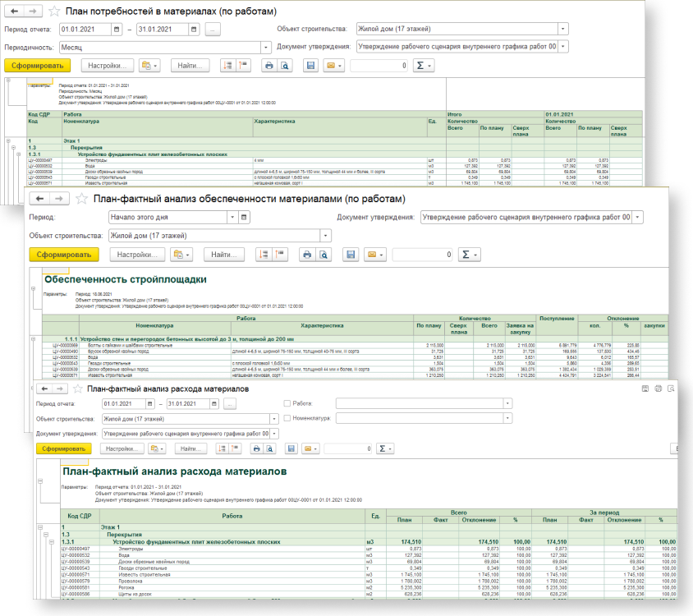
Task: Click the save diskette icon in top toolbar
Action: pos(310,66)
